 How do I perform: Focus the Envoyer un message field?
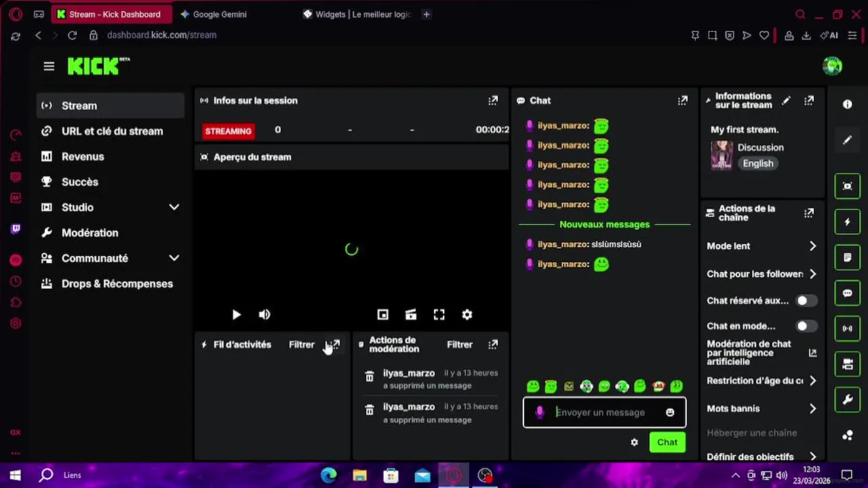604,412
